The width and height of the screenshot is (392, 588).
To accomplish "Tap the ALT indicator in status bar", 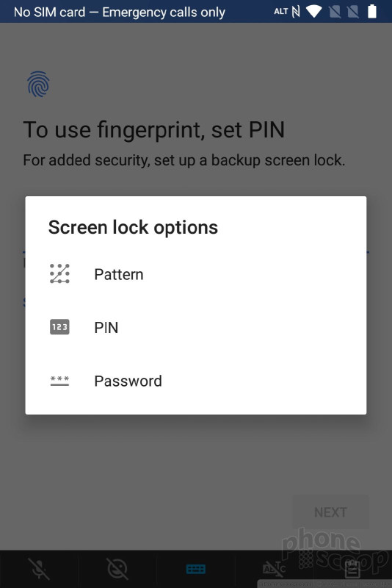I will 281,12.
